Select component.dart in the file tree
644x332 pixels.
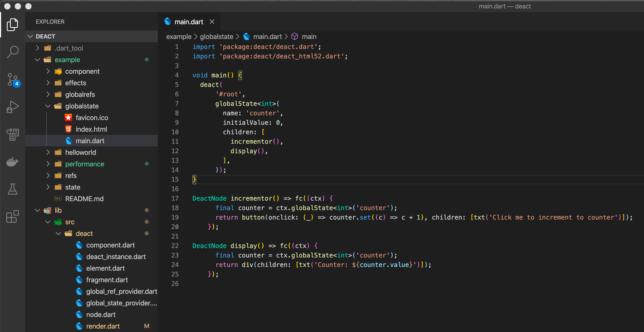click(110, 245)
